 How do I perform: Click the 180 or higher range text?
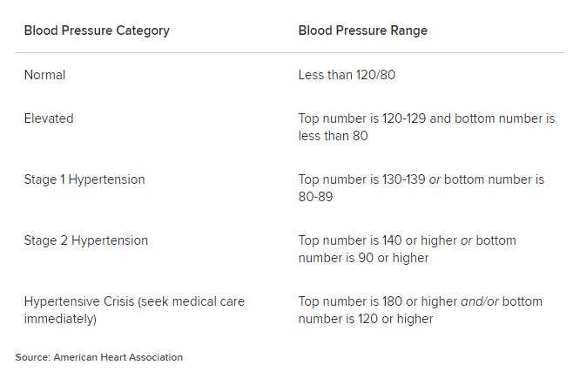coord(420,301)
